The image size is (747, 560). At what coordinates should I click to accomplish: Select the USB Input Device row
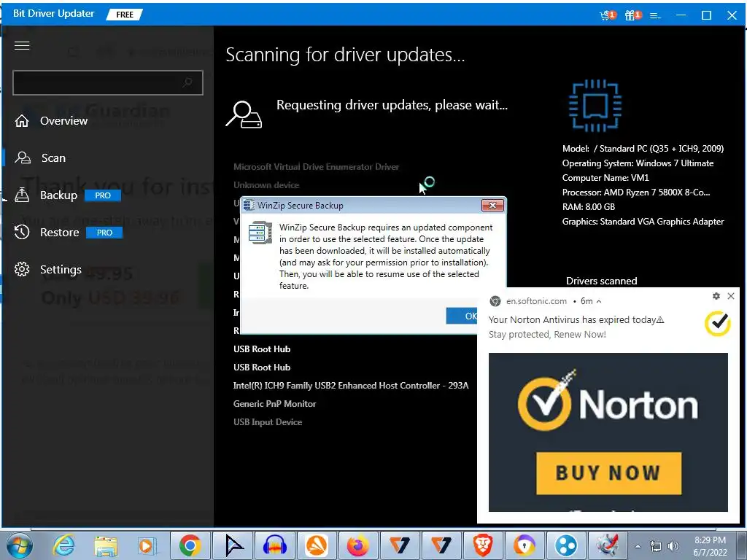[x=268, y=422]
